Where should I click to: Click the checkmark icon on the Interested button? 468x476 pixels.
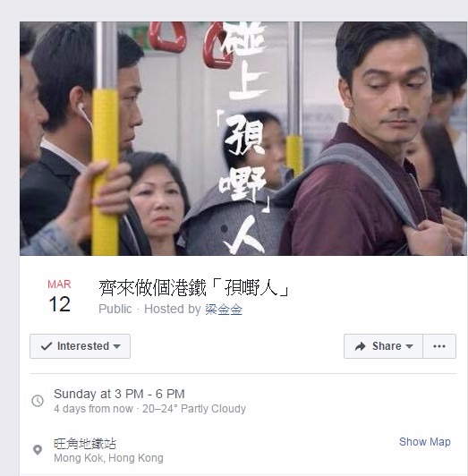click(x=47, y=346)
